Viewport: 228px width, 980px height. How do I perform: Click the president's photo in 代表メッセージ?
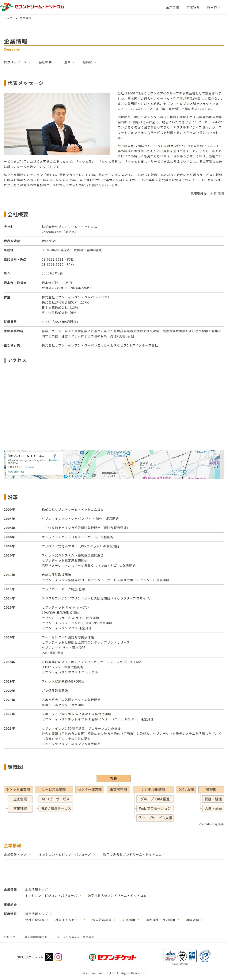click(x=57, y=124)
